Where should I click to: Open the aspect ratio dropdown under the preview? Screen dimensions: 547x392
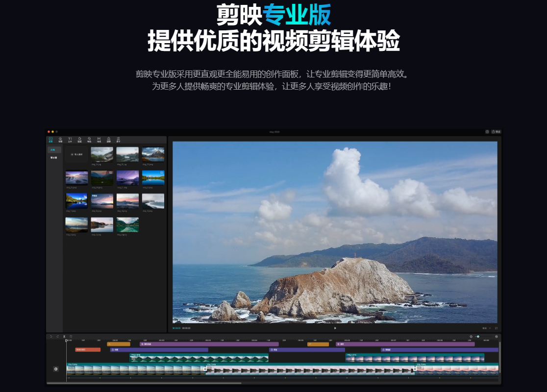click(486, 328)
